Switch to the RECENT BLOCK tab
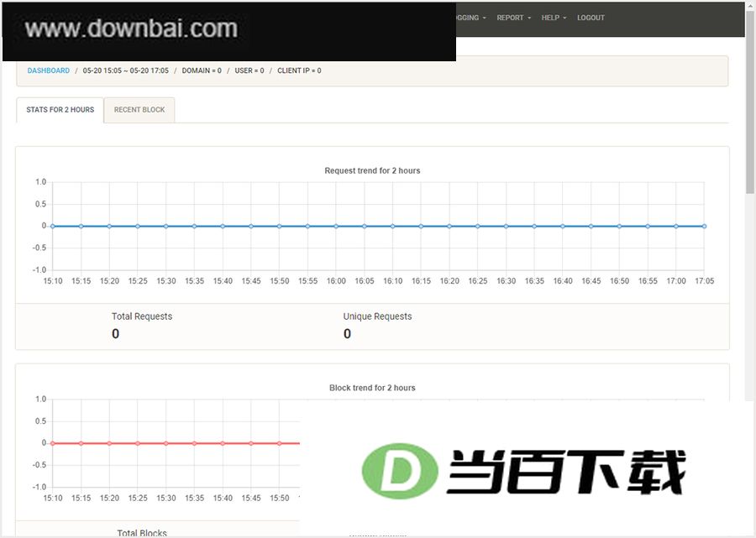This screenshot has height=538, width=756. pyautogui.click(x=139, y=110)
